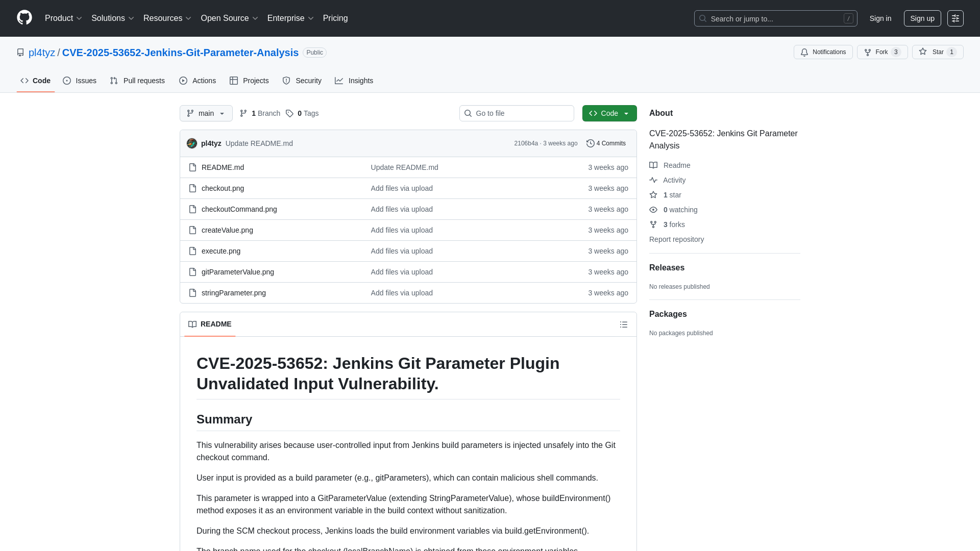Click the magnifier icon in the top search bar

(x=703, y=18)
